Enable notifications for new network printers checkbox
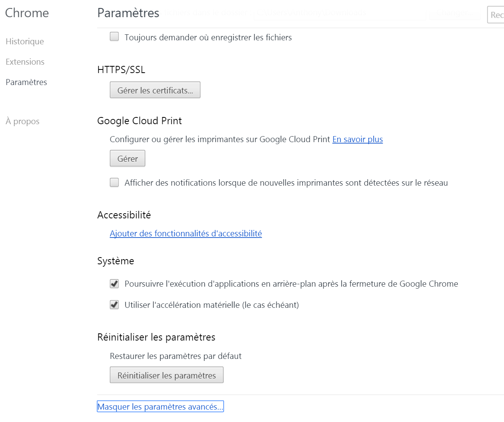 point(115,182)
